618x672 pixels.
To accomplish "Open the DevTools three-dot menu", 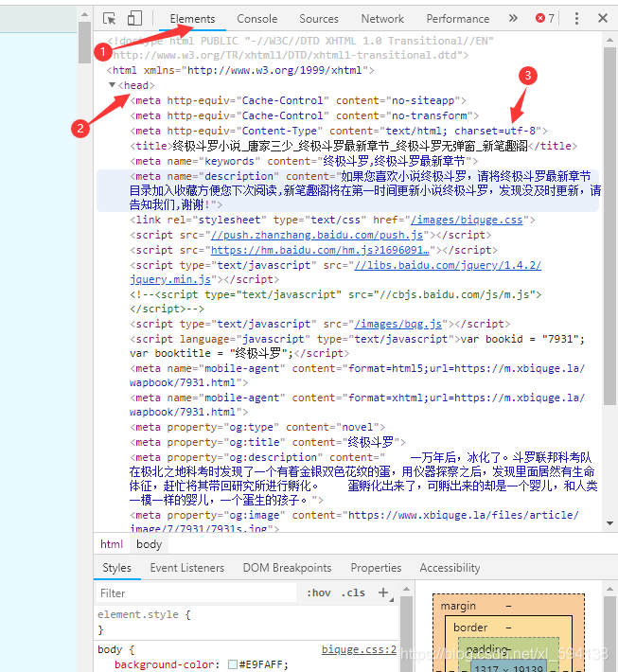I will [576, 18].
